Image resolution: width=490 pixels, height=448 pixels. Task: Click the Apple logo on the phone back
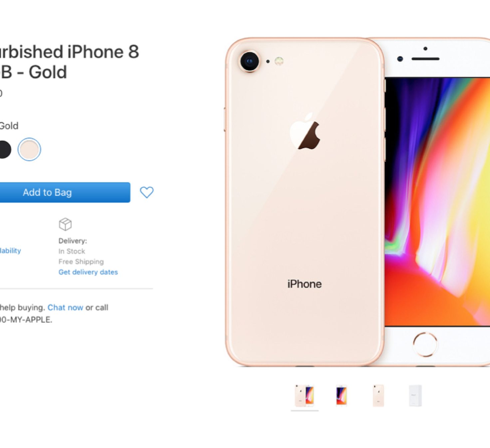[305, 132]
